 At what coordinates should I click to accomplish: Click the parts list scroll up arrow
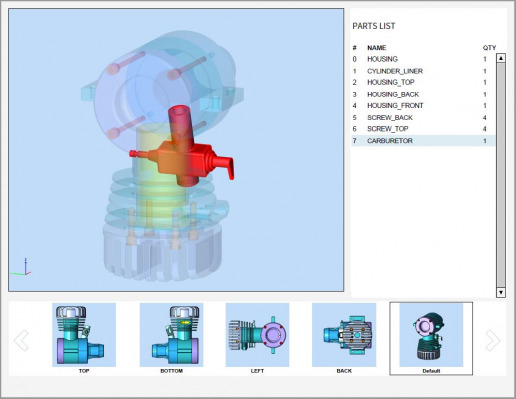coord(501,58)
